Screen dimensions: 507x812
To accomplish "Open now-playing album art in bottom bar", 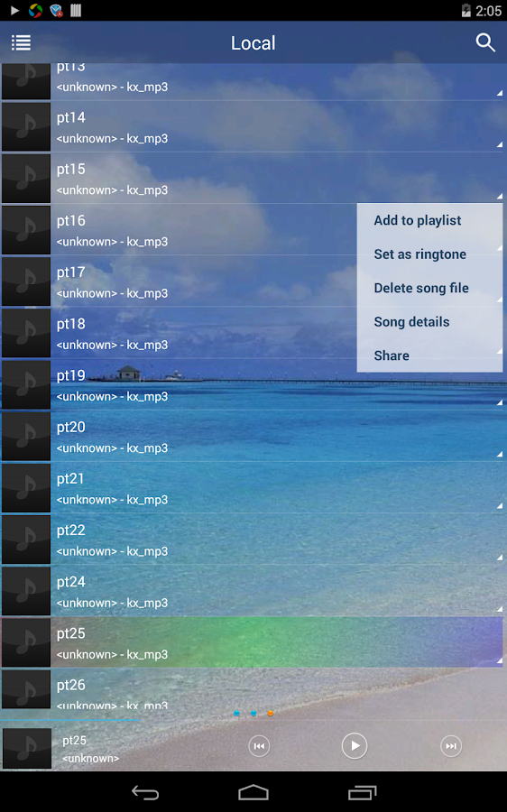I will pos(27,748).
